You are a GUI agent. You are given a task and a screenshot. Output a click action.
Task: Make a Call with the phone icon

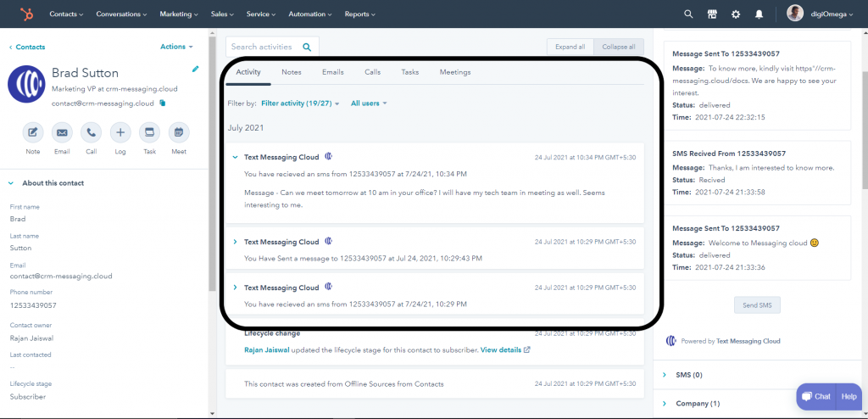tap(91, 132)
